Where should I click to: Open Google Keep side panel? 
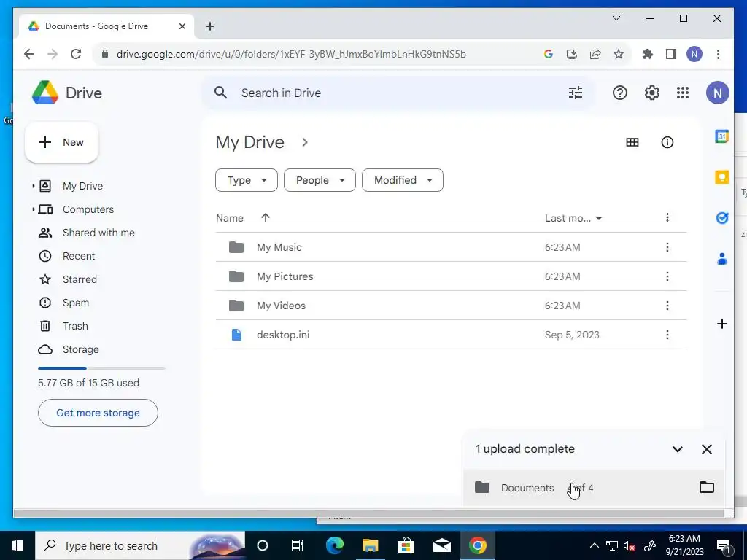pos(721,177)
